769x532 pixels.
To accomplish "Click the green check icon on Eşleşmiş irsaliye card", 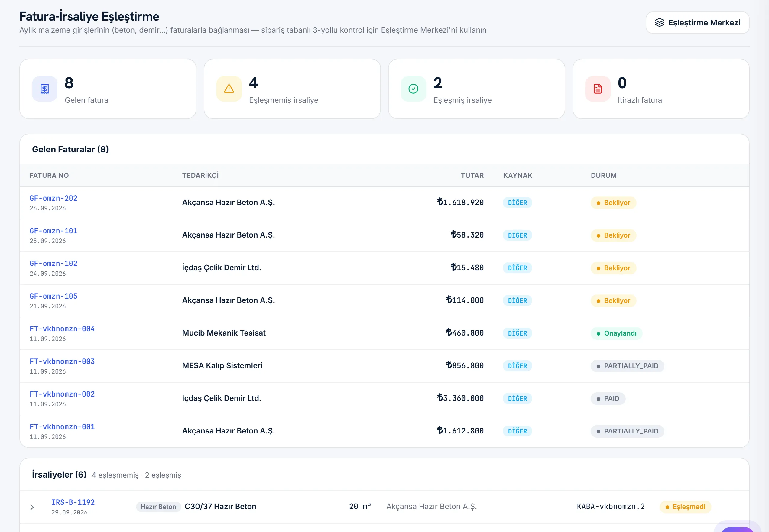I will pyautogui.click(x=413, y=89).
